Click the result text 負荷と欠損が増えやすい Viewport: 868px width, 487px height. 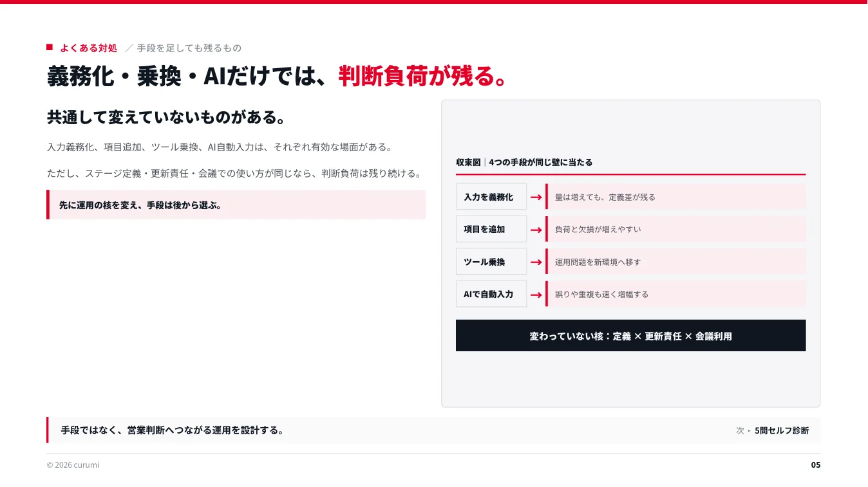pyautogui.click(x=598, y=229)
